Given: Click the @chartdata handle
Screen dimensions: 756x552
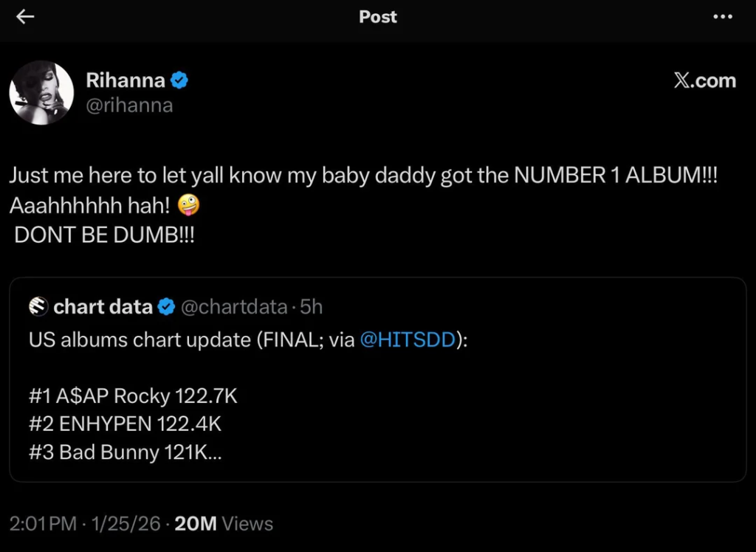Looking at the screenshot, I should pyautogui.click(x=233, y=306).
